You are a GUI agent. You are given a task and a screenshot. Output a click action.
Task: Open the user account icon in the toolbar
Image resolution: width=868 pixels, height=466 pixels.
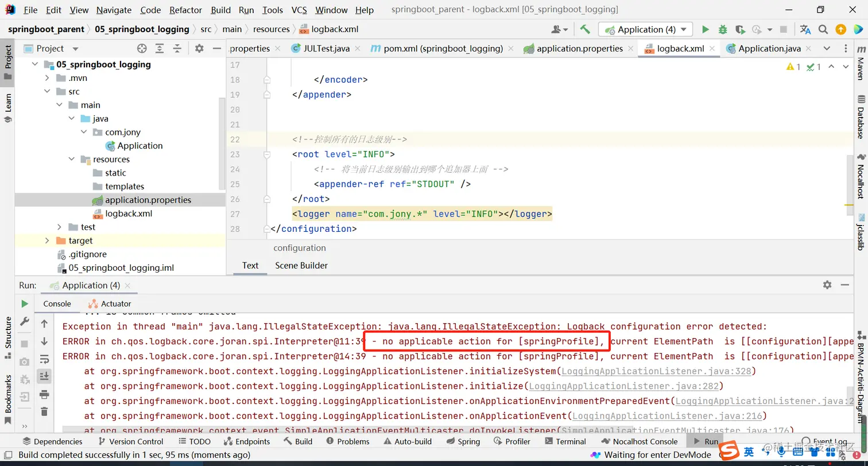point(559,29)
